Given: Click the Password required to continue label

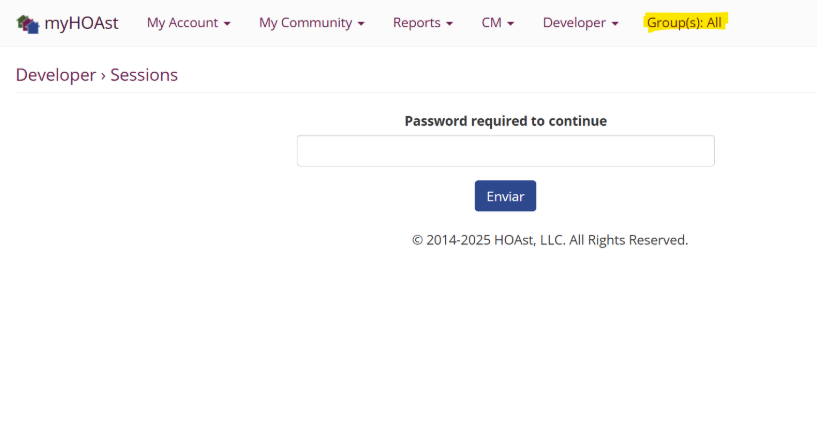Looking at the screenshot, I should [x=505, y=121].
